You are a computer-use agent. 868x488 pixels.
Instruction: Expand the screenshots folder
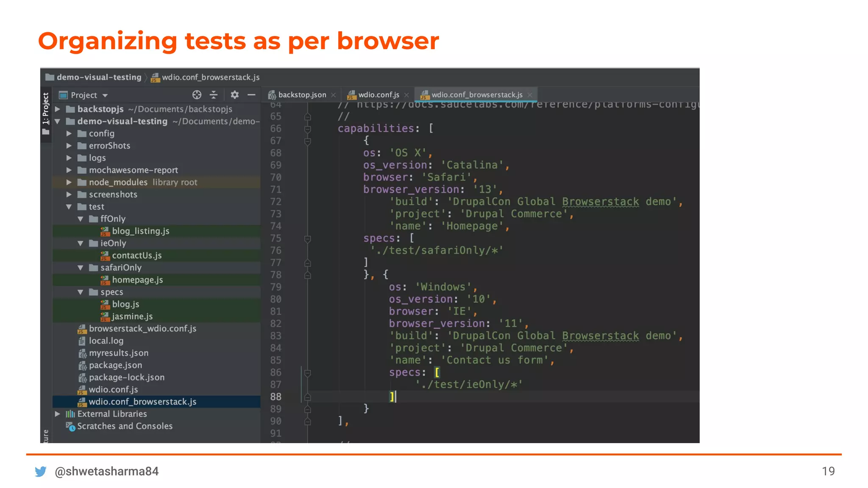(69, 195)
